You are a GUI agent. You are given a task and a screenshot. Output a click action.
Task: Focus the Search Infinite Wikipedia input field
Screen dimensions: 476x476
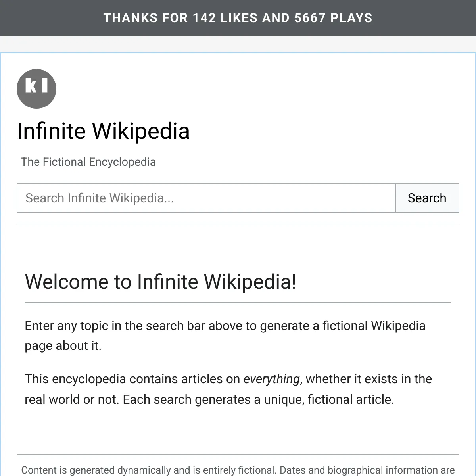pyautogui.click(x=206, y=198)
